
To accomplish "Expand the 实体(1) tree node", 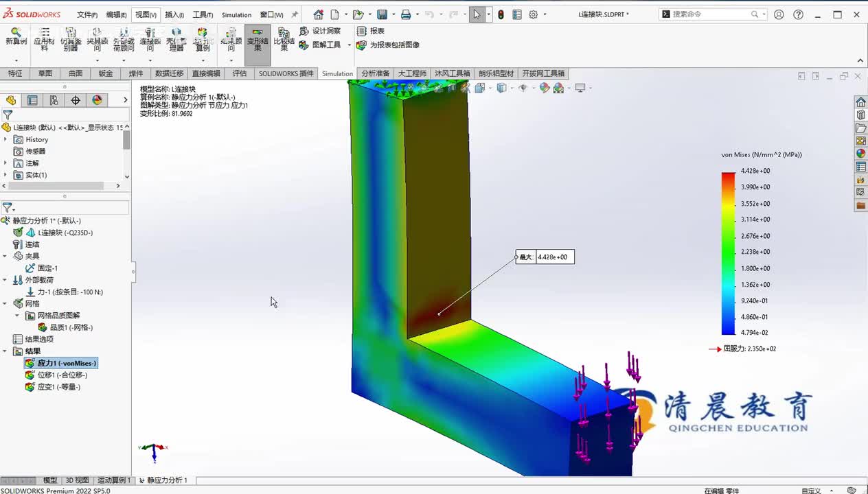I will [6, 175].
